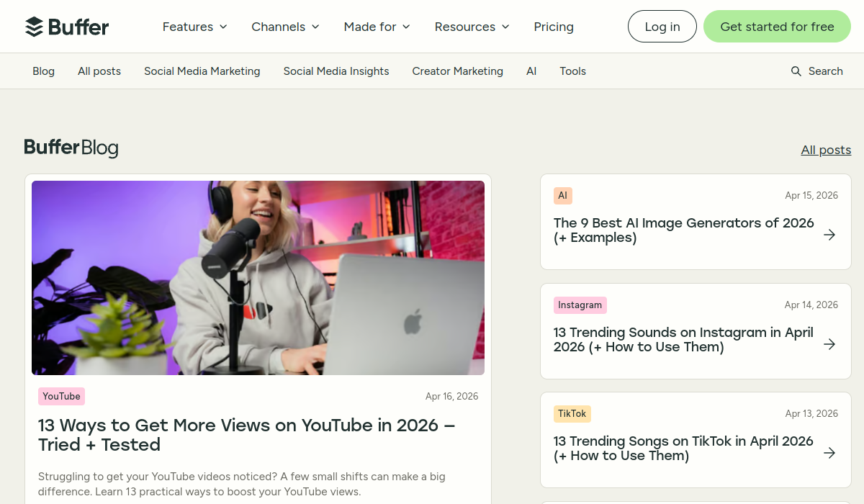
Task: Click the arrow on the AI Image Generators card
Action: tap(829, 235)
